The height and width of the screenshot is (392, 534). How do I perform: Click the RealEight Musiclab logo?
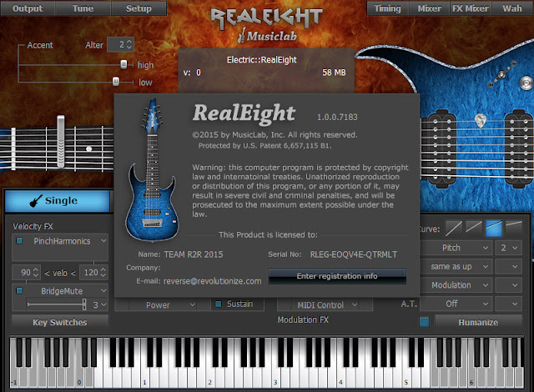[x=267, y=26]
